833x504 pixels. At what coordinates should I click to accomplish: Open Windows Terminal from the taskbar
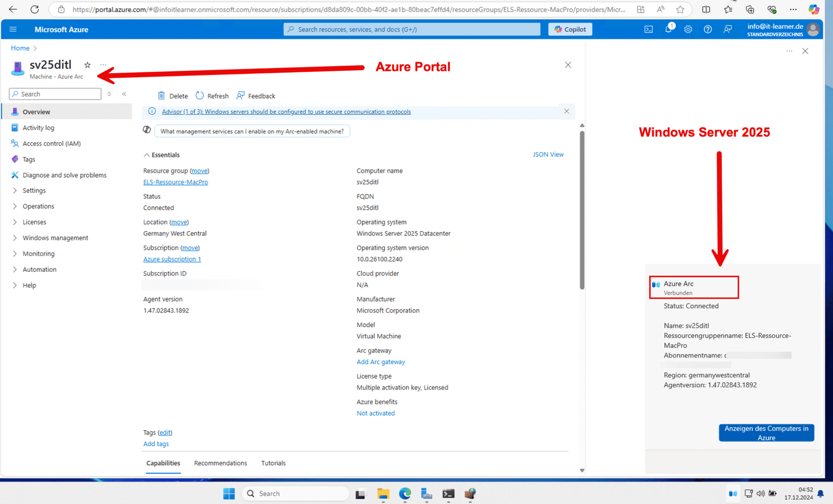[448, 494]
